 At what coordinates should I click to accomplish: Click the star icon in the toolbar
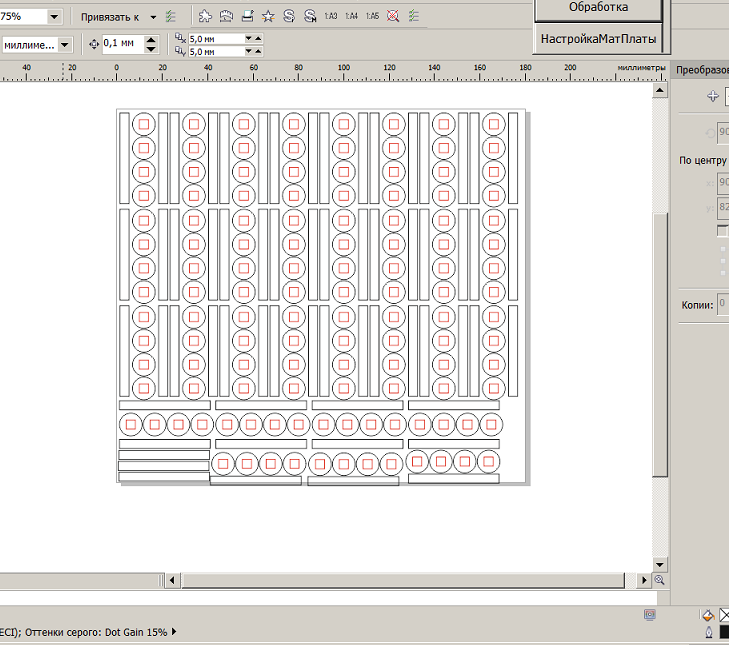(x=268, y=17)
